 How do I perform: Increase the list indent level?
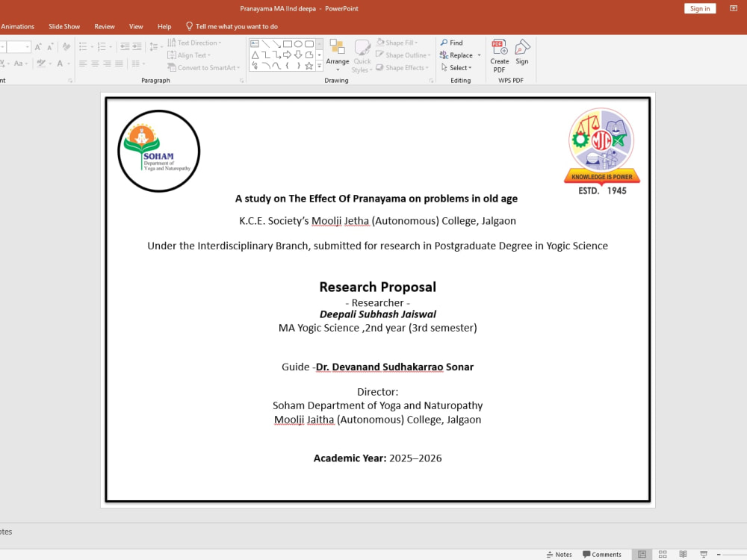point(137,46)
